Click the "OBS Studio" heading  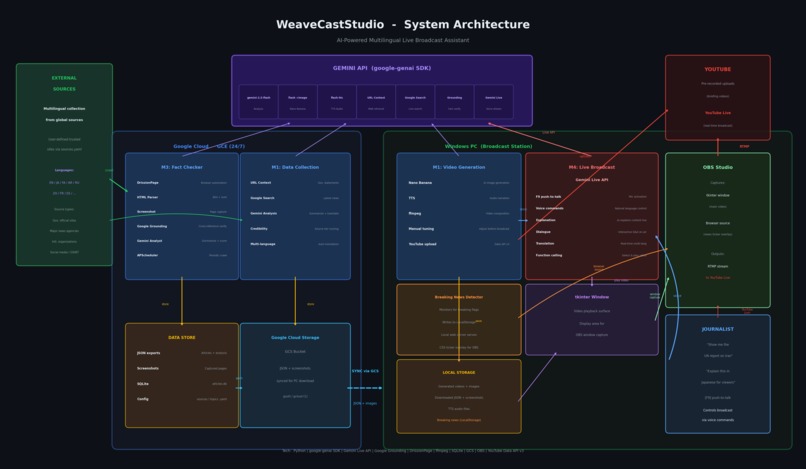718,167
